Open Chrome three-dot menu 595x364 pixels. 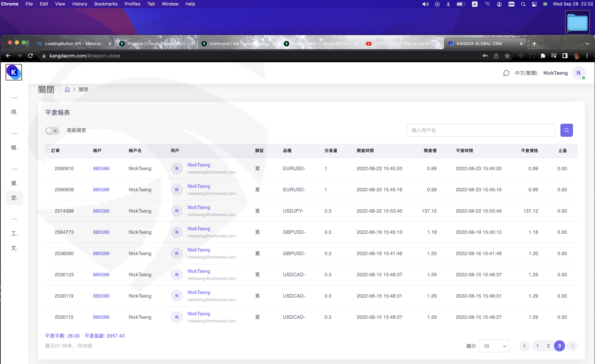coord(587,56)
